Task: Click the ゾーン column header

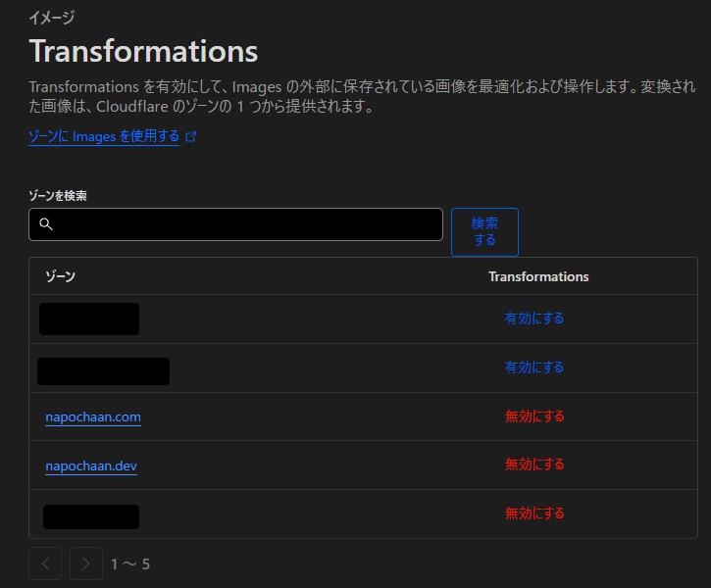Action: pyautogui.click(x=60, y=276)
